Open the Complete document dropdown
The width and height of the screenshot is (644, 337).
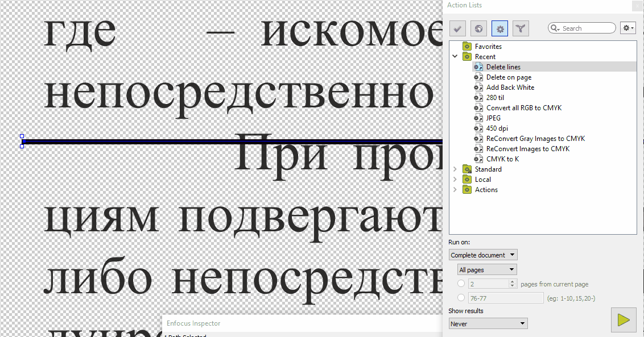pyautogui.click(x=483, y=255)
